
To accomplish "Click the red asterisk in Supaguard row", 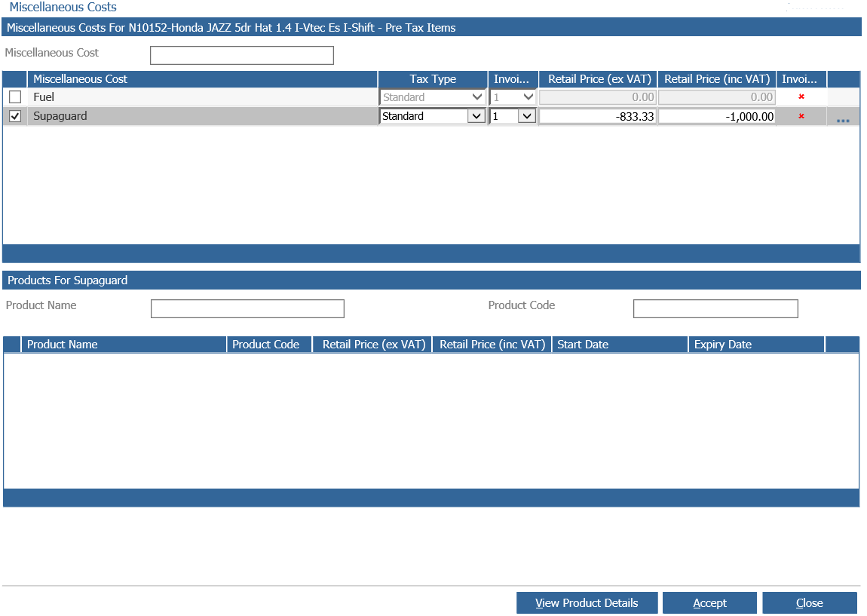I will (x=801, y=116).
